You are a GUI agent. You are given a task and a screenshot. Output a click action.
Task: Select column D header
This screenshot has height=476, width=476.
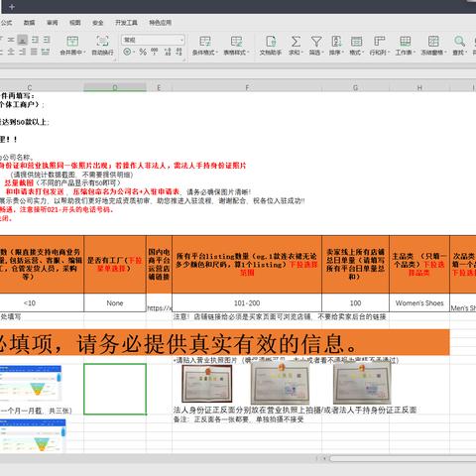(x=115, y=87)
